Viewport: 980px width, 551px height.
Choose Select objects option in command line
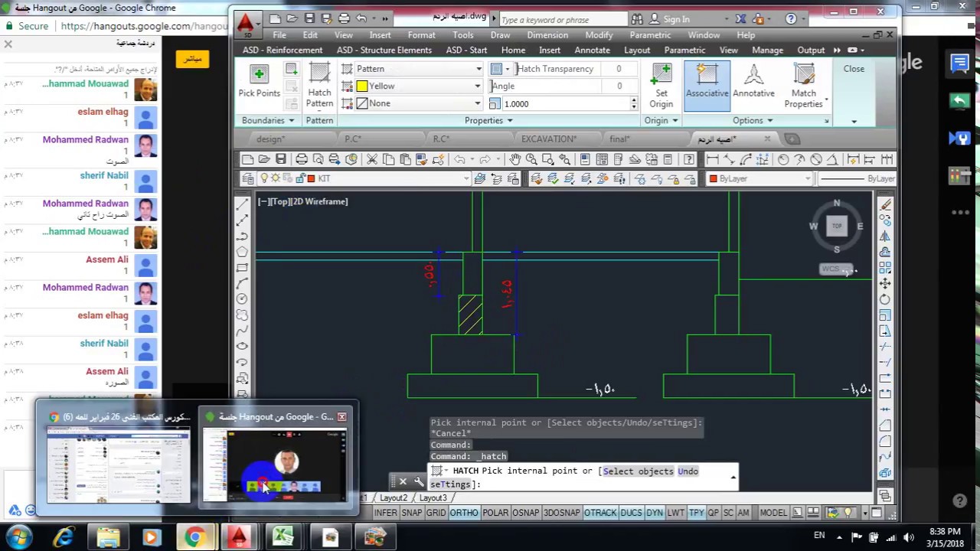pyautogui.click(x=638, y=471)
